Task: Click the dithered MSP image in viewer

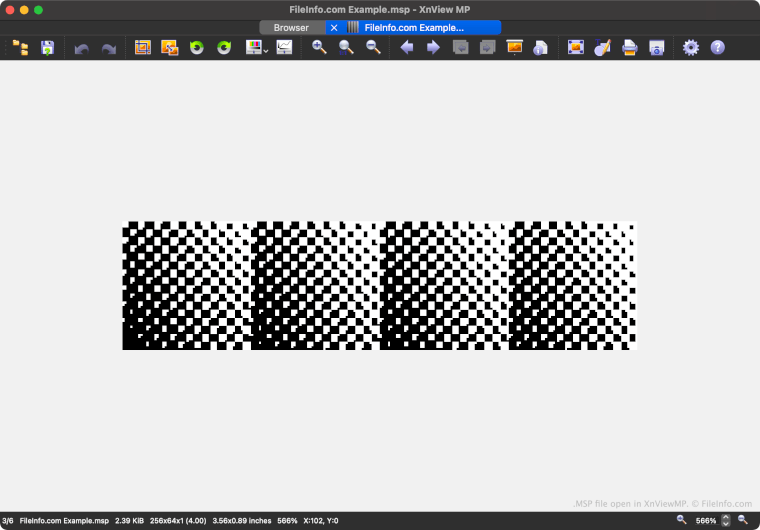Action: (379, 286)
